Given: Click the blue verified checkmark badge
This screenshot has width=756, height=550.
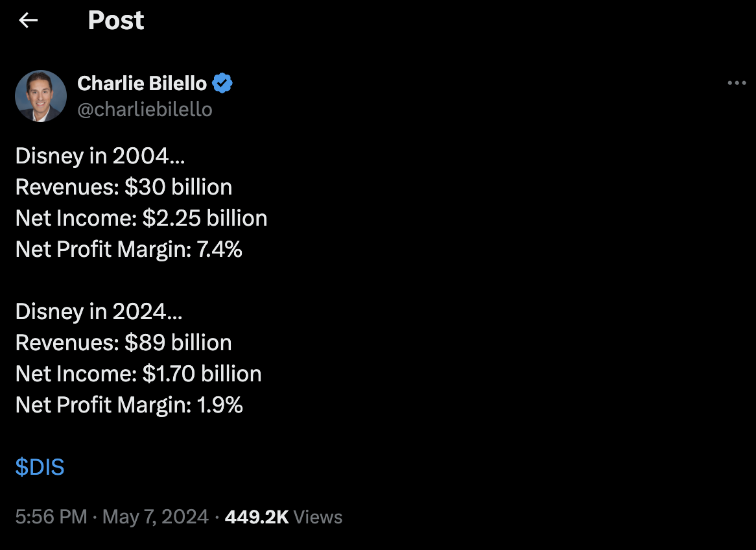Looking at the screenshot, I should [x=222, y=83].
